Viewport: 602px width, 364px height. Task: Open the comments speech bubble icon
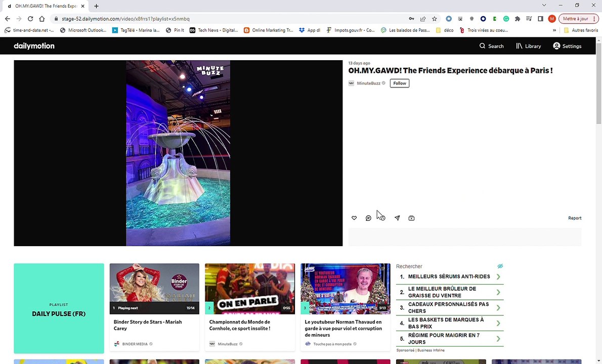tap(368, 218)
